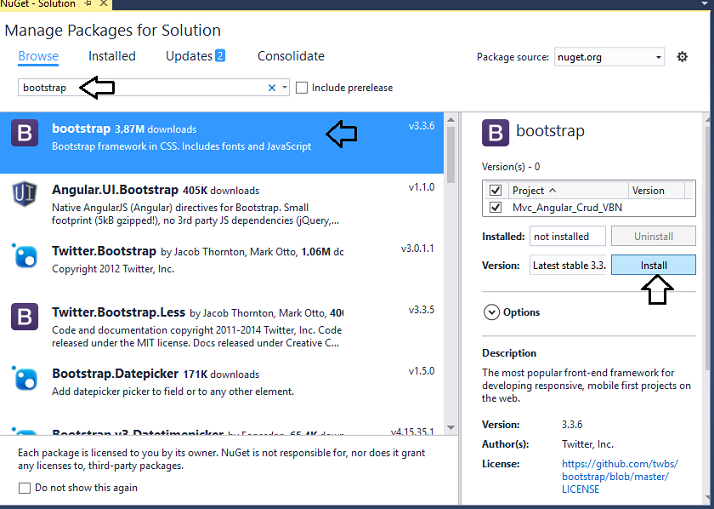
Task: Click the v3.3.6 version label
Action: click(421, 126)
